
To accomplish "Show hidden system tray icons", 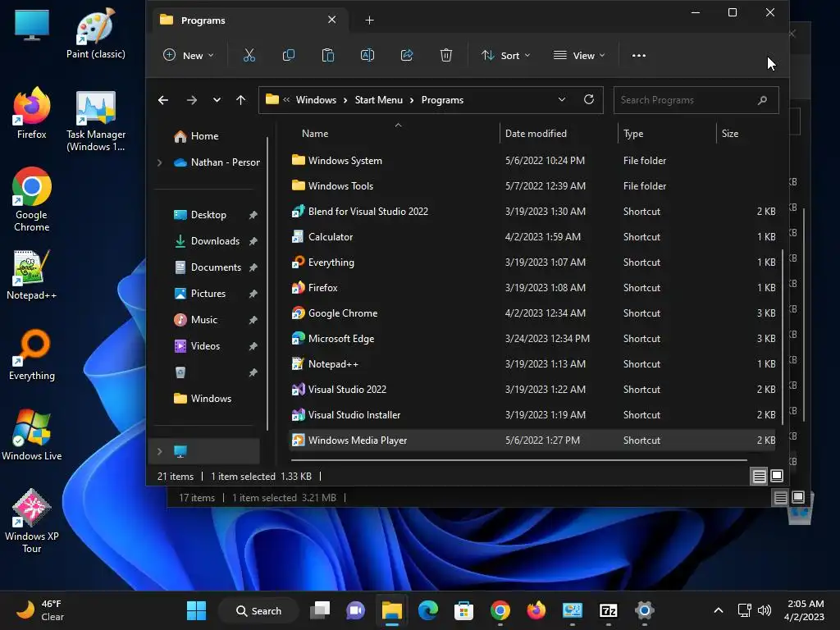I will [719, 610].
